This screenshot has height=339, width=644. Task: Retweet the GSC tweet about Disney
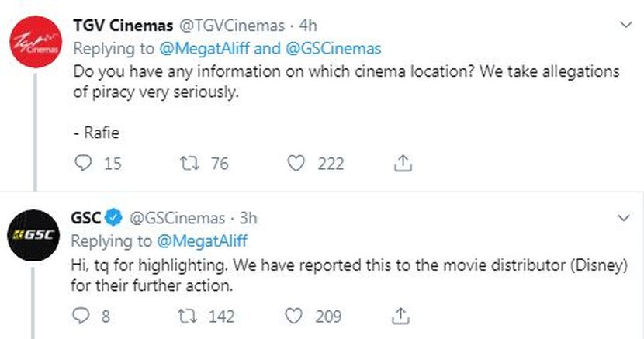(189, 316)
